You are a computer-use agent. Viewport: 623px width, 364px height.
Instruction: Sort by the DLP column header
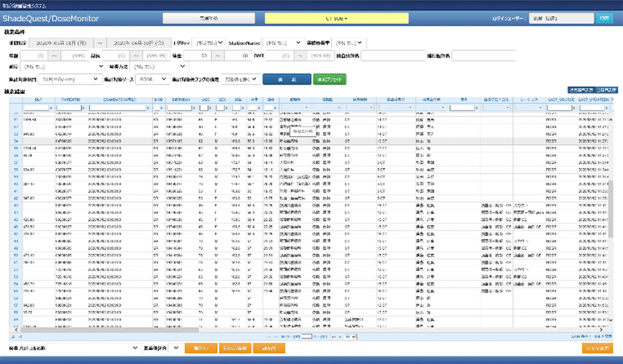point(38,100)
